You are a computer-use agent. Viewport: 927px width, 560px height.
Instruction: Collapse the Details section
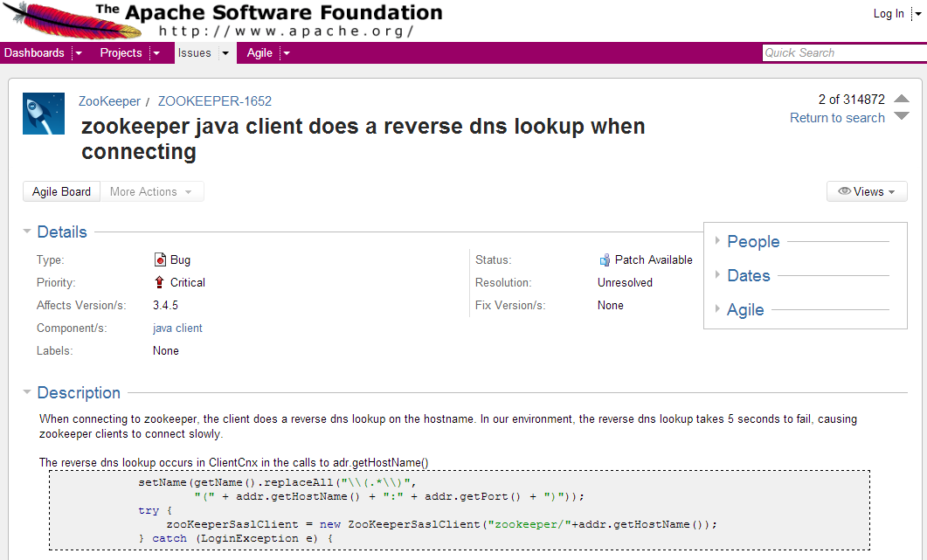tap(26, 232)
